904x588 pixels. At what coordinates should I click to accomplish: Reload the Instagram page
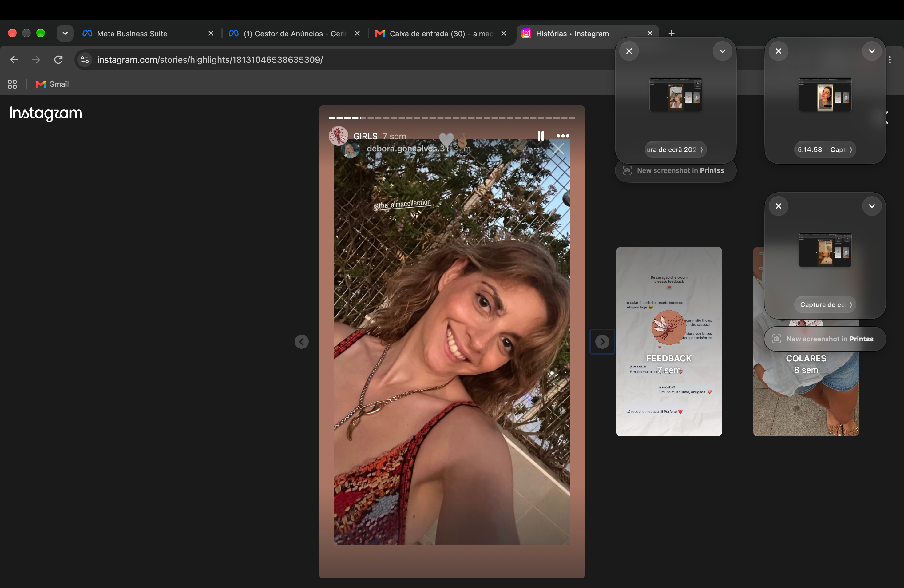58,60
